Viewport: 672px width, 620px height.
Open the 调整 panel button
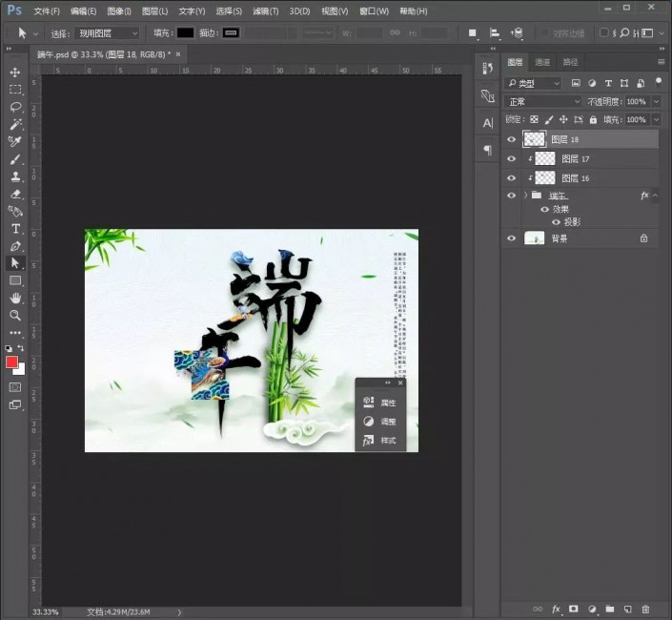[380, 422]
